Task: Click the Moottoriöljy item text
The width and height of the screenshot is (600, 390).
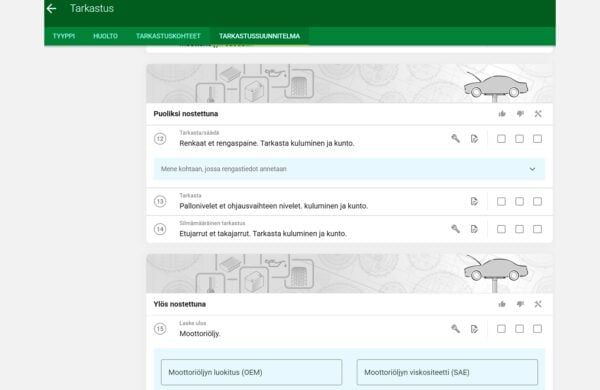Action: (200, 333)
